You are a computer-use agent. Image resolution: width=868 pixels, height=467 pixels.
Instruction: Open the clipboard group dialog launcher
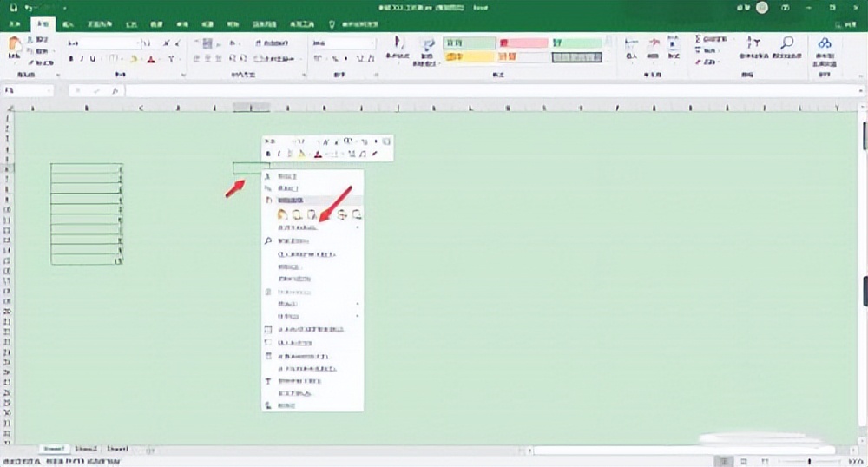click(x=57, y=75)
